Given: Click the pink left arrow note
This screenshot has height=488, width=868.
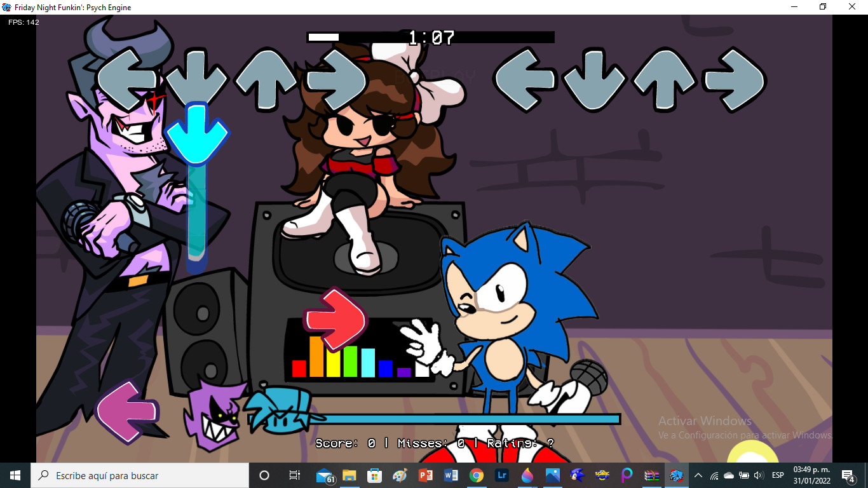Looking at the screenshot, I should tap(128, 413).
